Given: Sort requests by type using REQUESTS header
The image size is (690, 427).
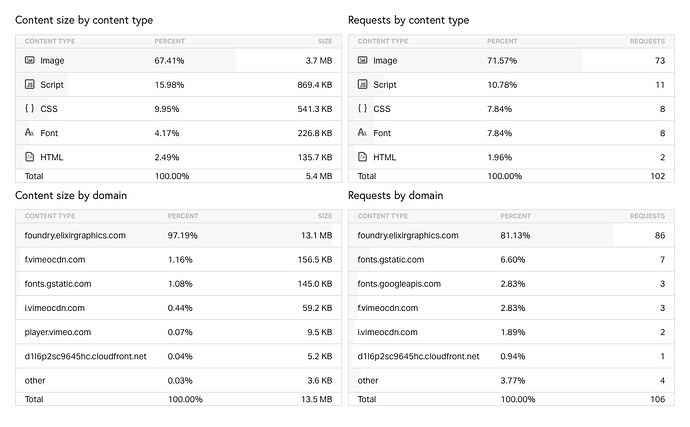Looking at the screenshot, I should pyautogui.click(x=646, y=42).
